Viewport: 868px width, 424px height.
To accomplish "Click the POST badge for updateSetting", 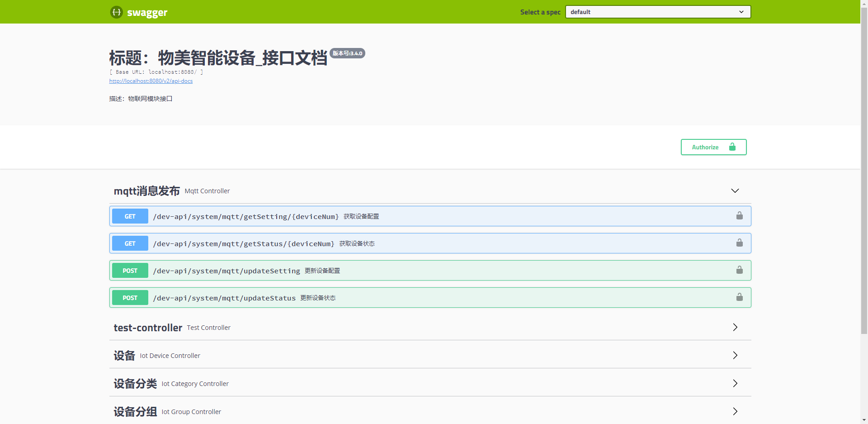I will pyautogui.click(x=130, y=271).
